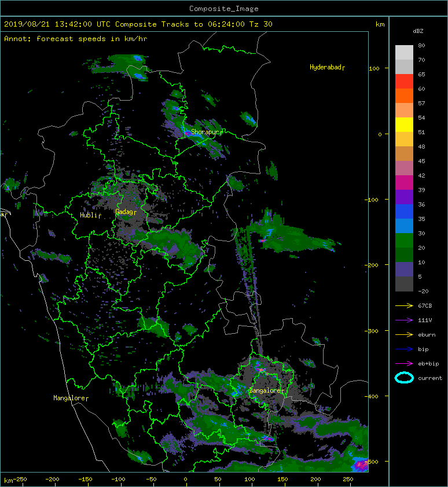Click the Mangalore city label
The image size is (448, 487).
point(71,398)
